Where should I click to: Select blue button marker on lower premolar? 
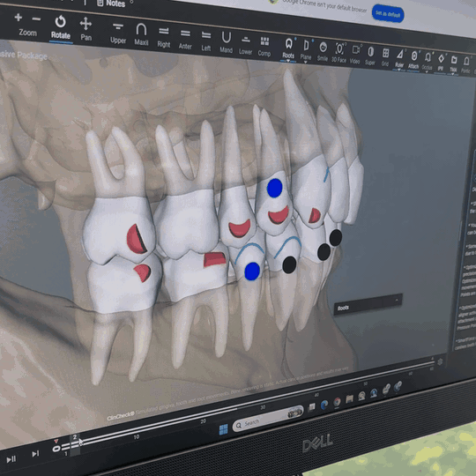click(252, 271)
